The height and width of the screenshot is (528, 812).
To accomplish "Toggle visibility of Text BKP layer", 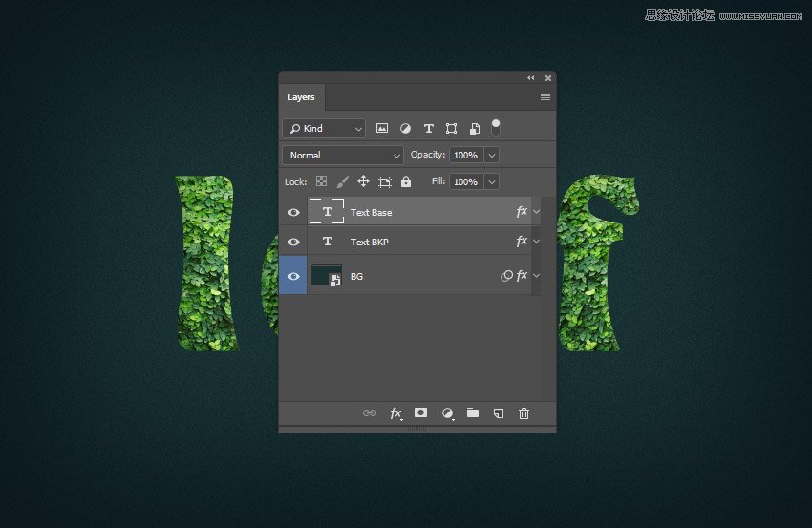I will click(x=293, y=242).
